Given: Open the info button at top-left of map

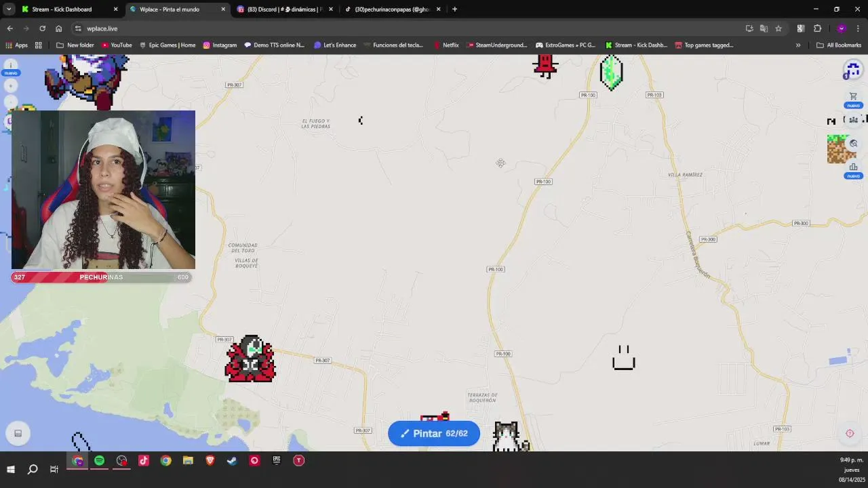Looking at the screenshot, I should pos(11,65).
